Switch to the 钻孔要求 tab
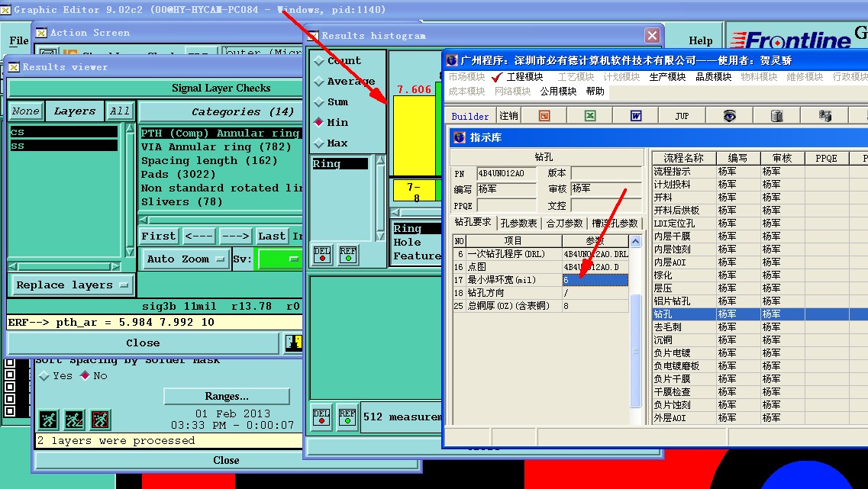 tap(473, 222)
